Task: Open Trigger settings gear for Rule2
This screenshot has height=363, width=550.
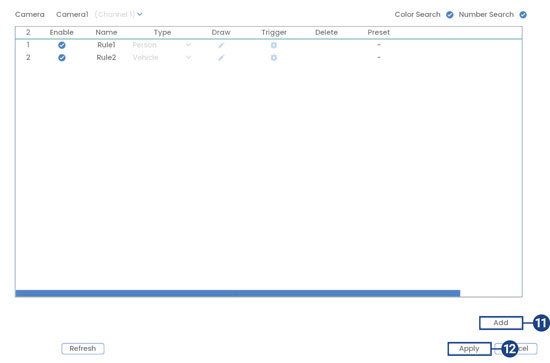Action: (274, 58)
